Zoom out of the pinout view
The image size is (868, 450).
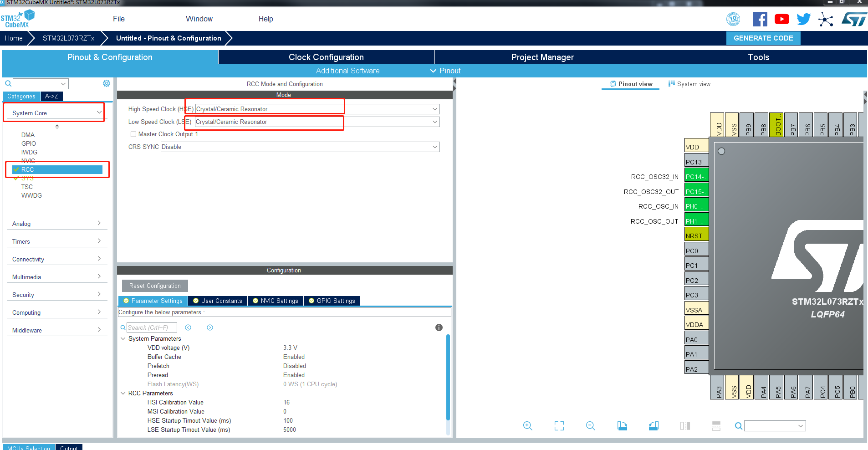pos(590,426)
